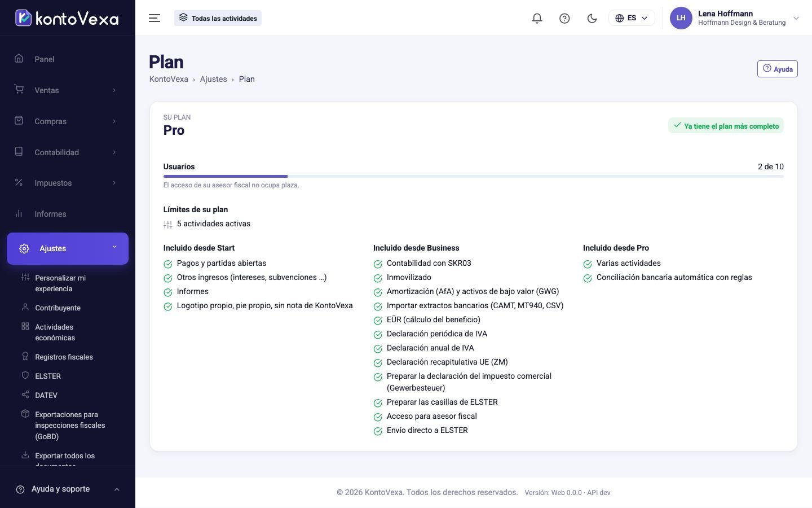Click the KontoVexa breadcrumb link
The image size is (812, 508).
[169, 79]
